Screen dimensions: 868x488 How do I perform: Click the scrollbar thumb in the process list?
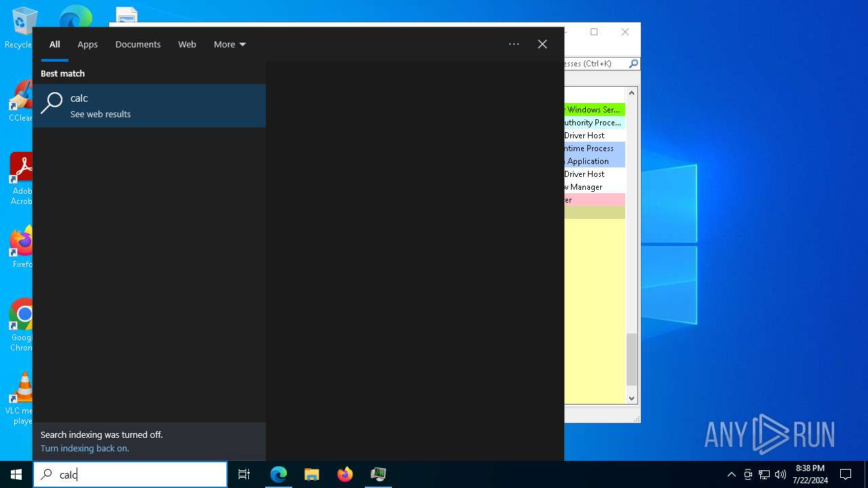click(x=632, y=359)
